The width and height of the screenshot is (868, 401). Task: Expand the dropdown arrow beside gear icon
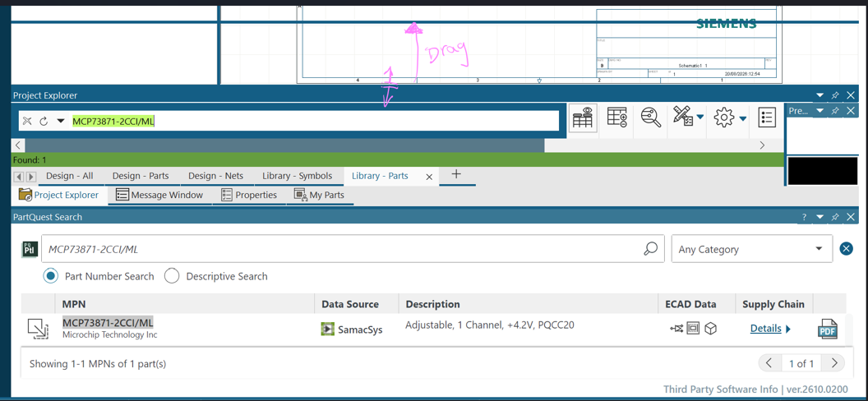tap(742, 118)
